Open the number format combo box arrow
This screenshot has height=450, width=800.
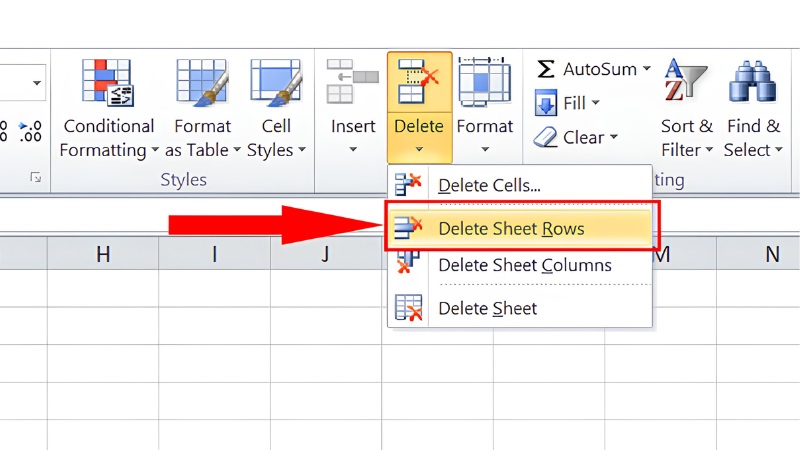(x=37, y=83)
